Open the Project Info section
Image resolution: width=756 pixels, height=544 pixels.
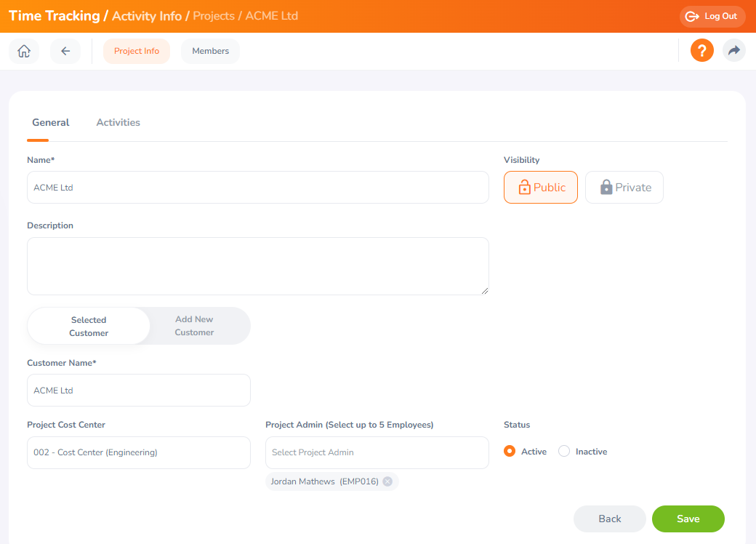coord(137,51)
